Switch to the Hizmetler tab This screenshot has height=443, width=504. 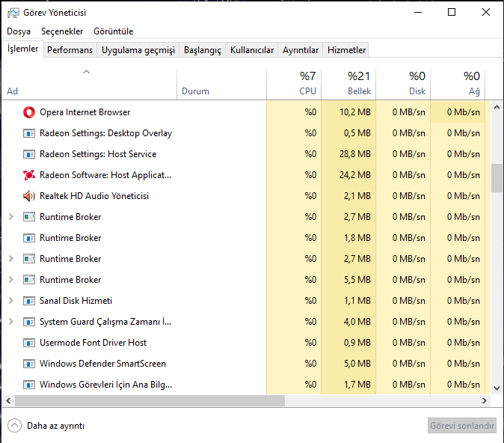tap(346, 50)
